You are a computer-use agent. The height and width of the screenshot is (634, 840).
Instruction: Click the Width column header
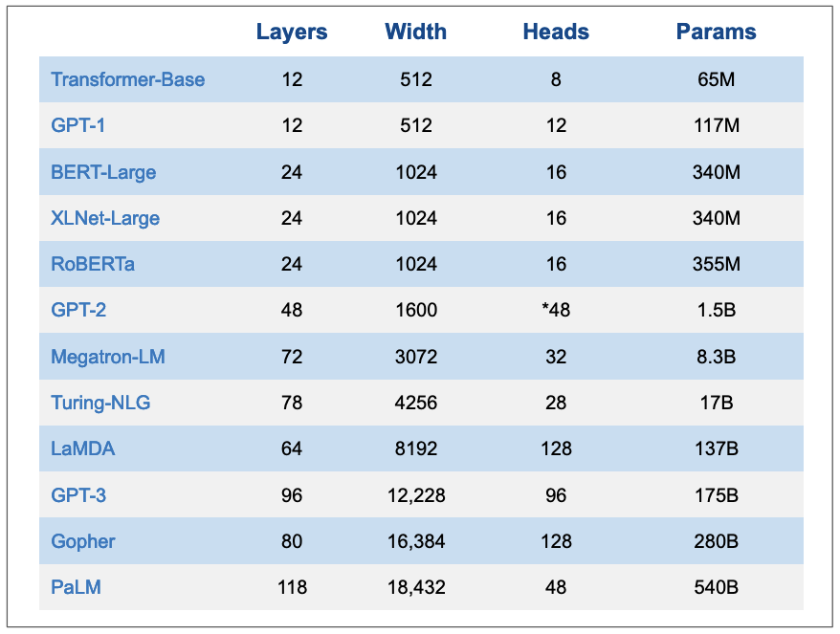(415, 32)
